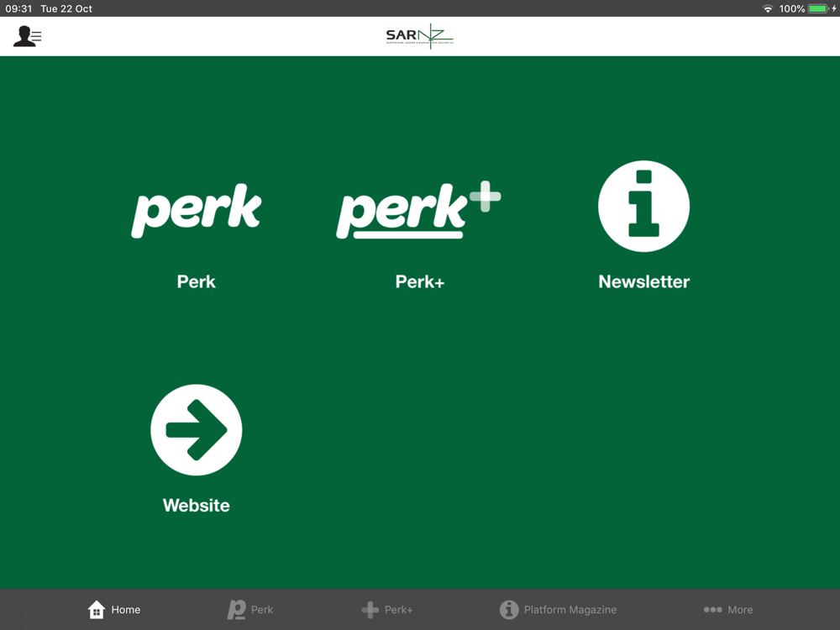Tap the P icon in bottom bar
The height and width of the screenshot is (630, 840).
(236, 610)
